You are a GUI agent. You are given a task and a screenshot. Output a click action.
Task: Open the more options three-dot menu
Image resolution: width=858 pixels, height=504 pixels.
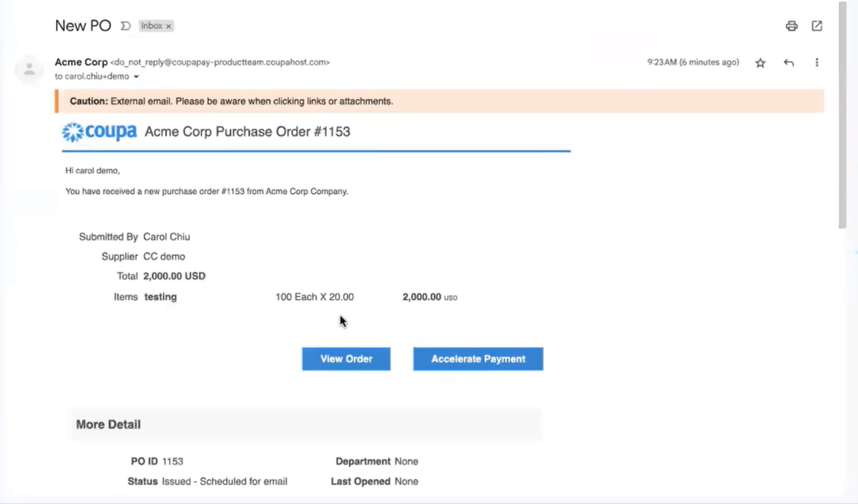tap(817, 62)
